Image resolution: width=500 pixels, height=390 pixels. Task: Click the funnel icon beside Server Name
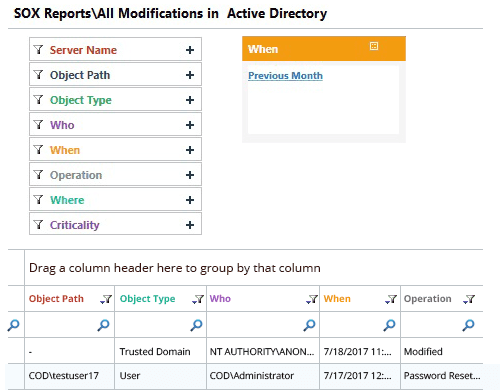(39, 50)
